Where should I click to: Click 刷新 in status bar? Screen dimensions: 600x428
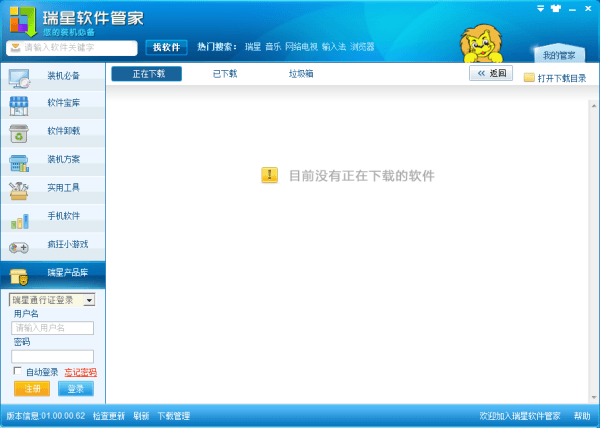pyautogui.click(x=141, y=416)
